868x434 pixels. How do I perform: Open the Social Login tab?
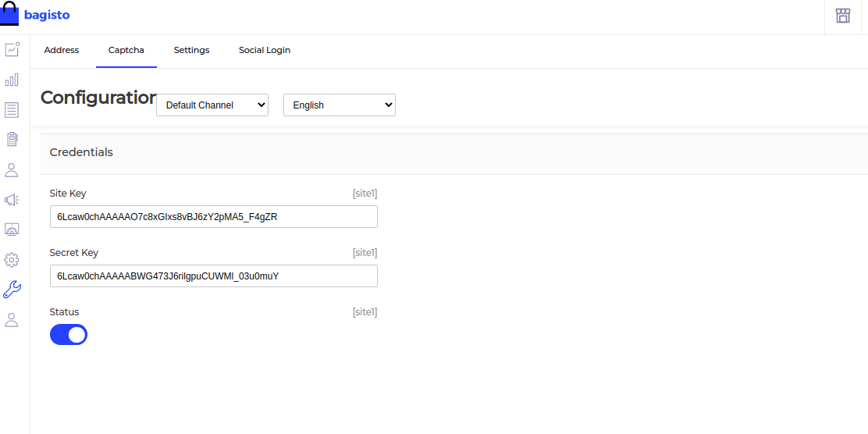265,50
